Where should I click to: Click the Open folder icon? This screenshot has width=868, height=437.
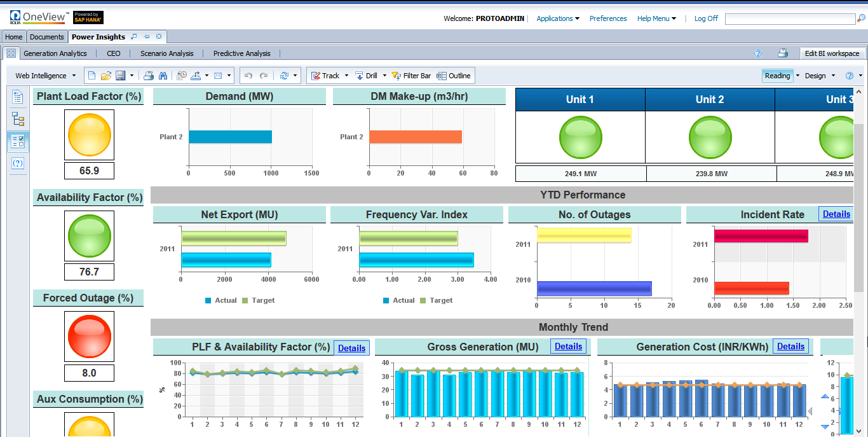pyautogui.click(x=106, y=76)
